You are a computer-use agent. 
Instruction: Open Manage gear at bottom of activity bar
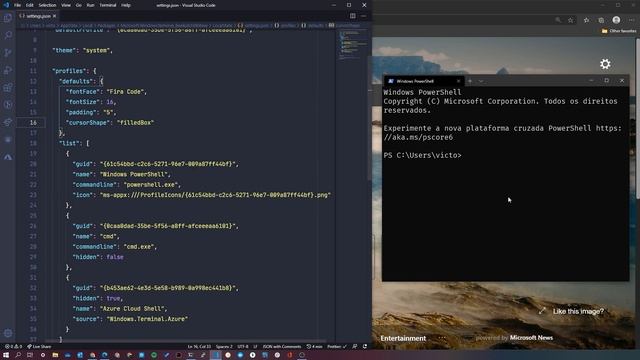click(8, 333)
